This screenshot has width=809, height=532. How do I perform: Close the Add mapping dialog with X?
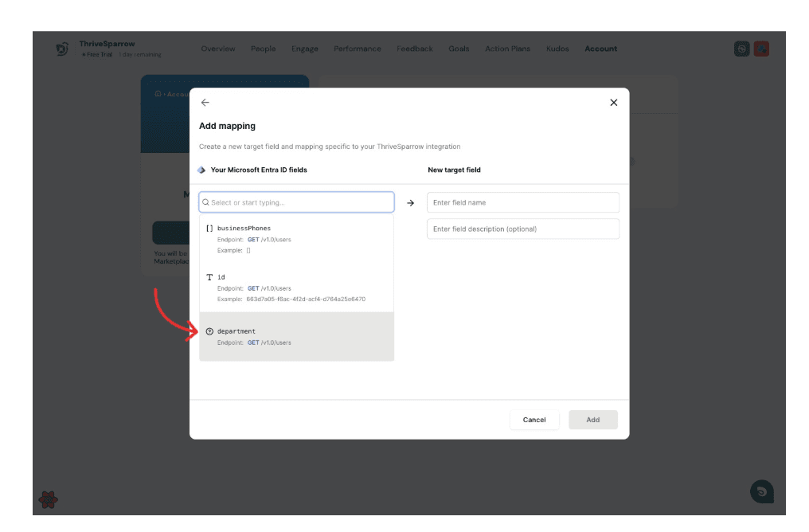[613, 103]
